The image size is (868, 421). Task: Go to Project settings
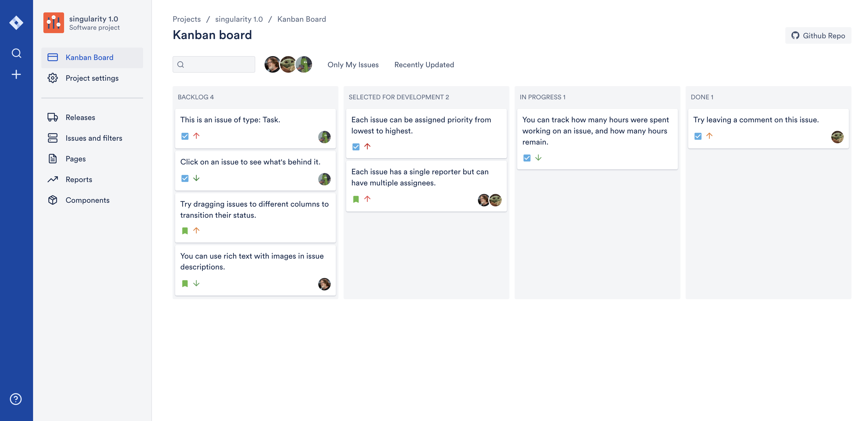point(92,78)
